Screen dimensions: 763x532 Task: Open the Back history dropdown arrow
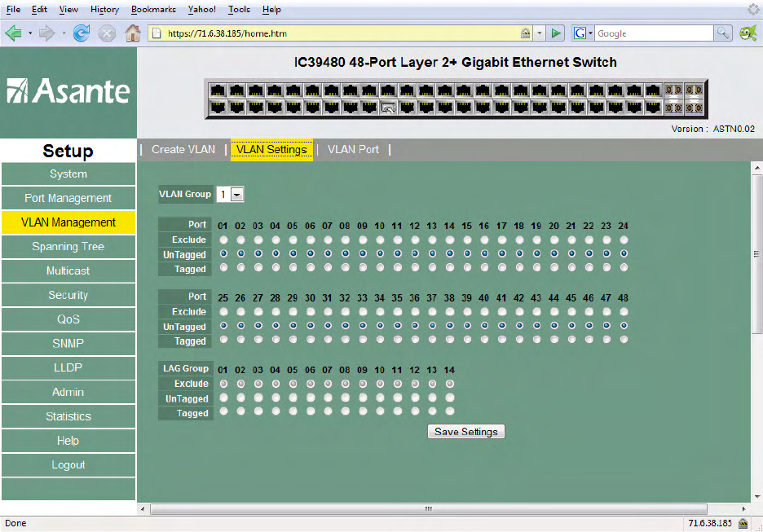[x=30, y=33]
